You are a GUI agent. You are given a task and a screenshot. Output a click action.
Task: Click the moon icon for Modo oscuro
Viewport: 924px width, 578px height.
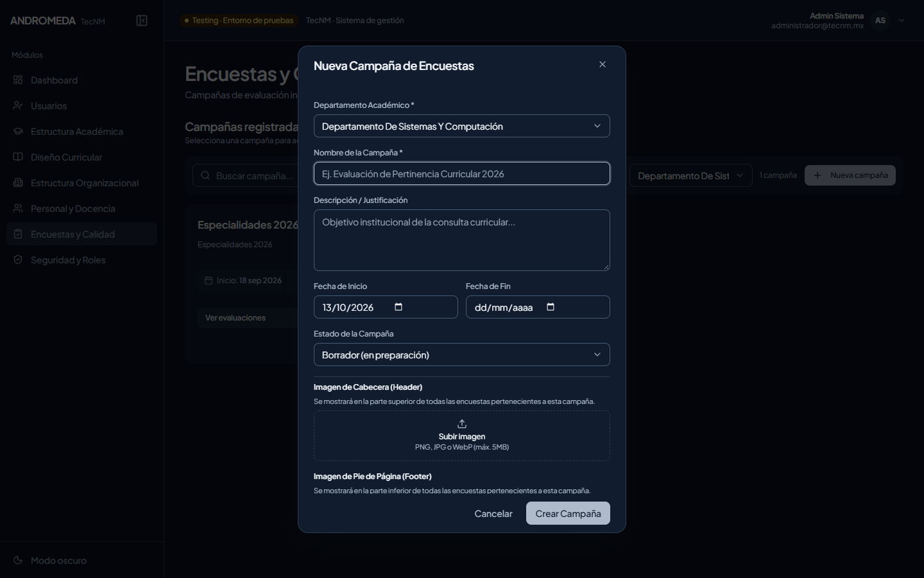coord(18,561)
